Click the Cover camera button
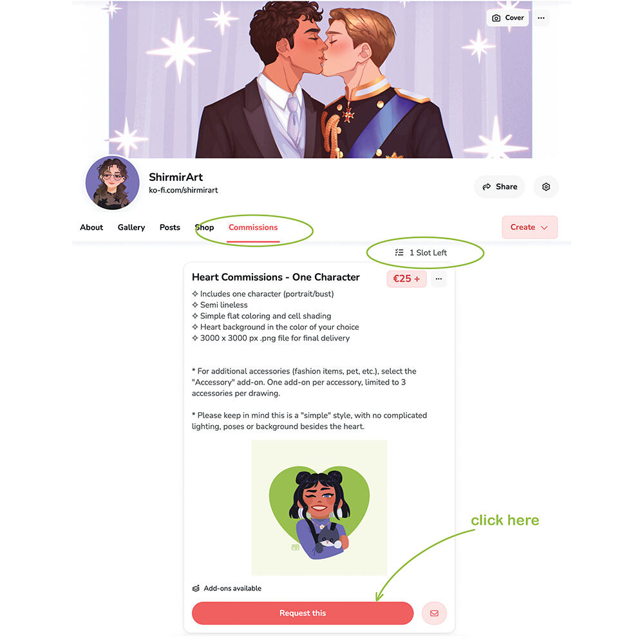 tap(507, 18)
